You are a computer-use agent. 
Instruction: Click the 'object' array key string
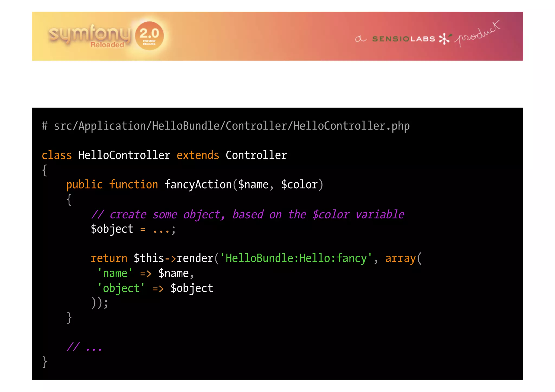pos(121,288)
